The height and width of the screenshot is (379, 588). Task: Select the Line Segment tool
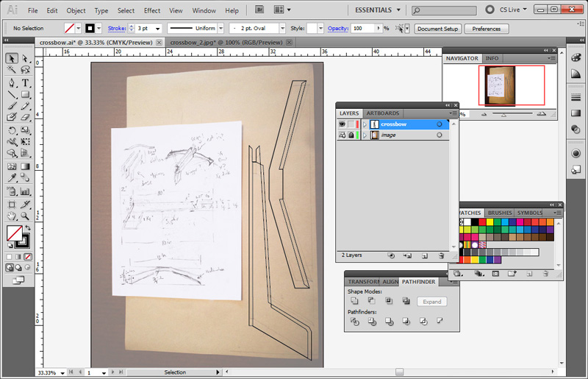pos(12,94)
